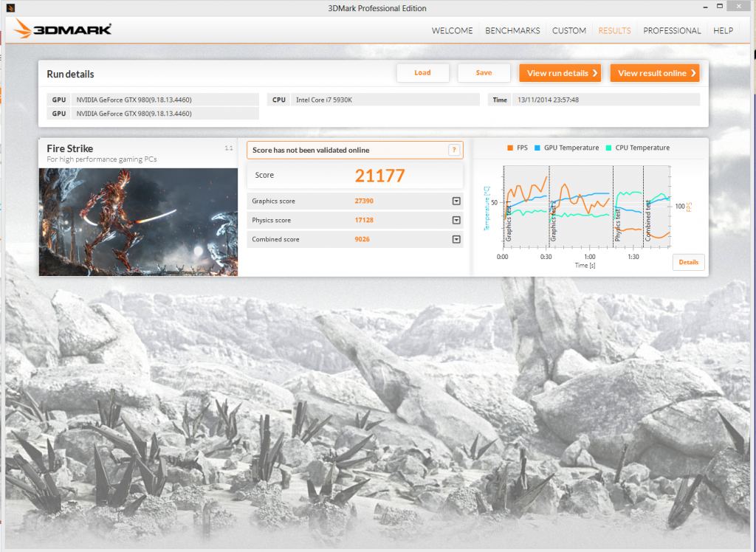Click the Fire Strike benchmark thumbnail
756x552 pixels.
coord(138,222)
